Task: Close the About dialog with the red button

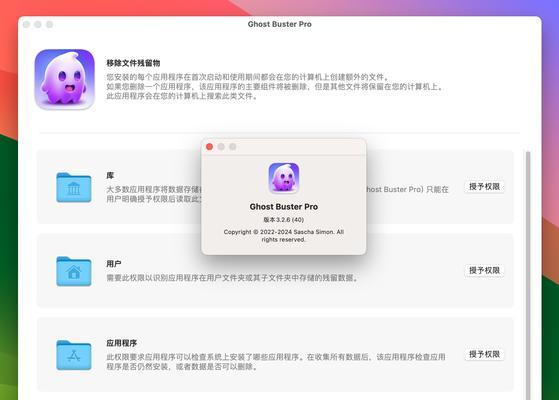Action: (210, 147)
